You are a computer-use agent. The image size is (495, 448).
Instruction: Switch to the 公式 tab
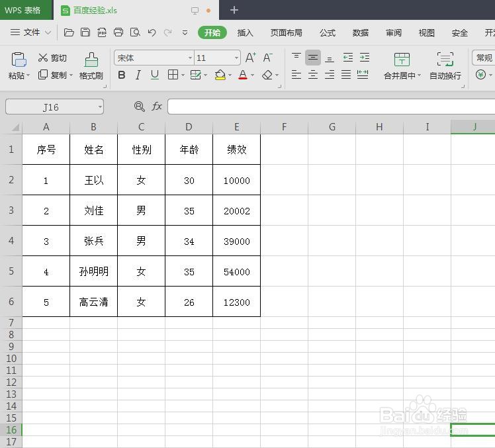(x=328, y=32)
